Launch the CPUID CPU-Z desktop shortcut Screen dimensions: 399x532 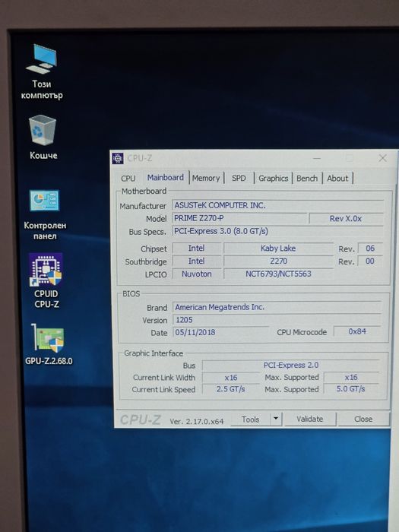click(46, 281)
